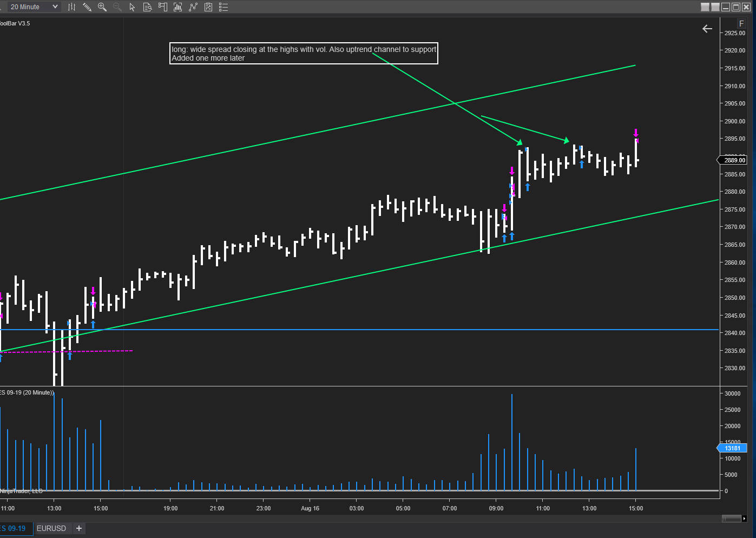Open the templates icon in toolbar

pos(208,7)
